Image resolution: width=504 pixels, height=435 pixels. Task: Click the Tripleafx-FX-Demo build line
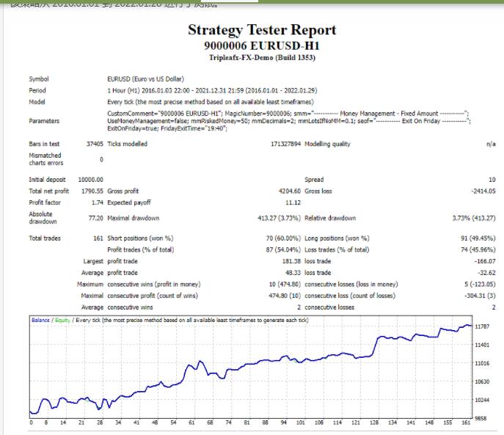pyautogui.click(x=262, y=56)
